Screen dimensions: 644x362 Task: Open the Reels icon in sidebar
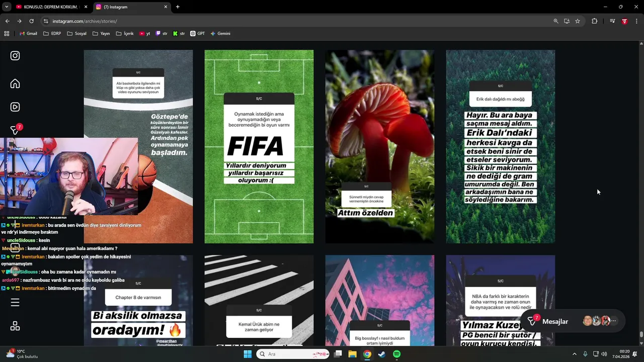[15, 107]
